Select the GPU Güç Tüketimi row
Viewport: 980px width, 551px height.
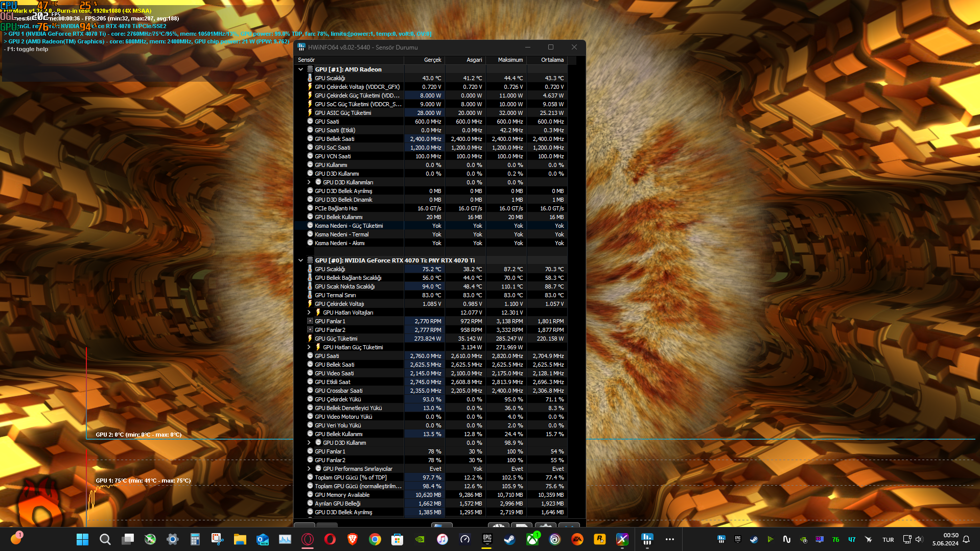click(x=431, y=339)
